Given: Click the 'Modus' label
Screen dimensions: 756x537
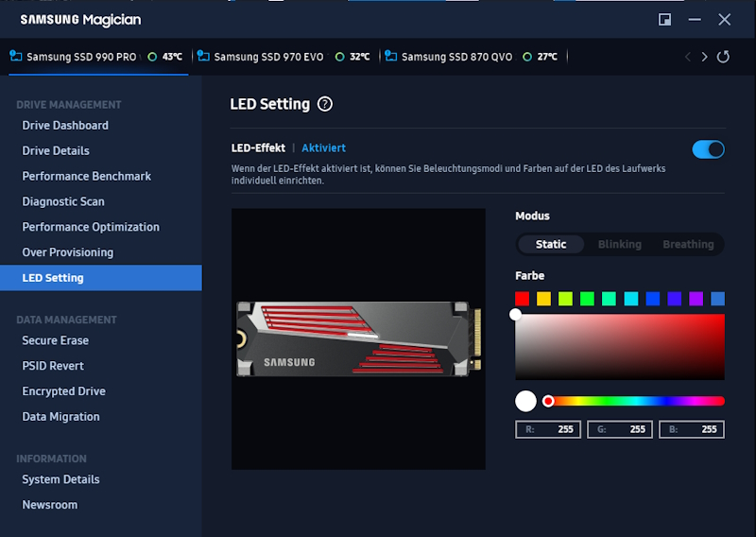Looking at the screenshot, I should point(532,216).
